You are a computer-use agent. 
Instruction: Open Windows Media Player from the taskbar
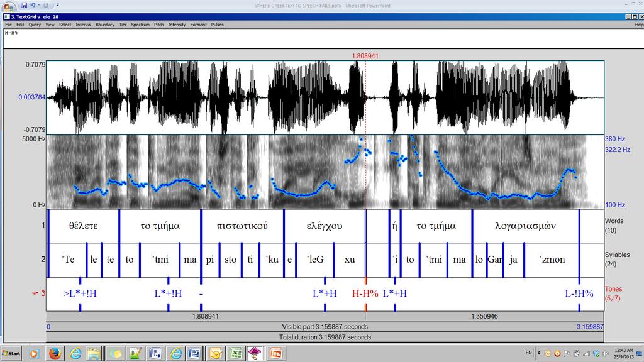coord(34,353)
